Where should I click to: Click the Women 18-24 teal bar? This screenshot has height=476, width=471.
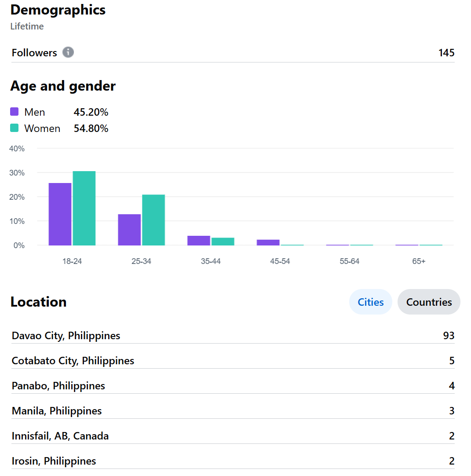(84, 208)
